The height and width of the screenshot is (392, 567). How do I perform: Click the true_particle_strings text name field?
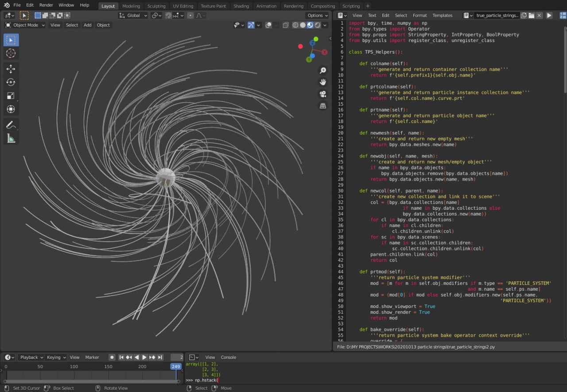tap(497, 15)
